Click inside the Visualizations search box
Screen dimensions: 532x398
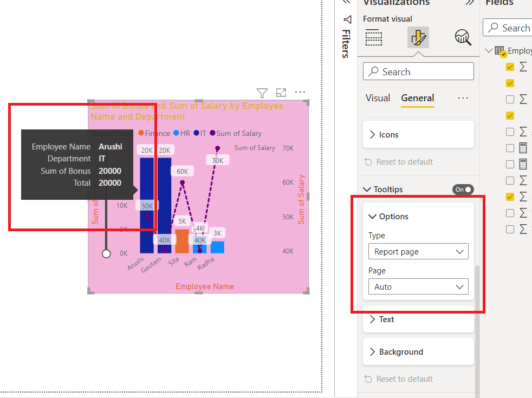(418, 71)
